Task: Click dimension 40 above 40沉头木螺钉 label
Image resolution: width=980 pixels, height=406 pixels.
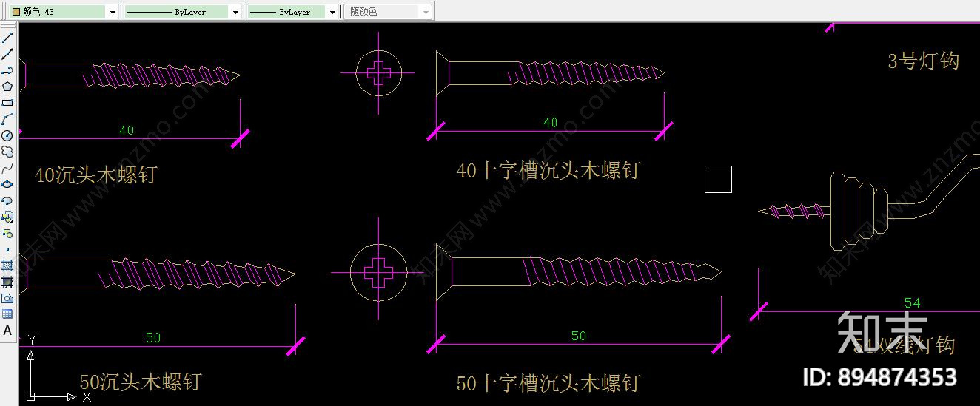Action: 127,130
